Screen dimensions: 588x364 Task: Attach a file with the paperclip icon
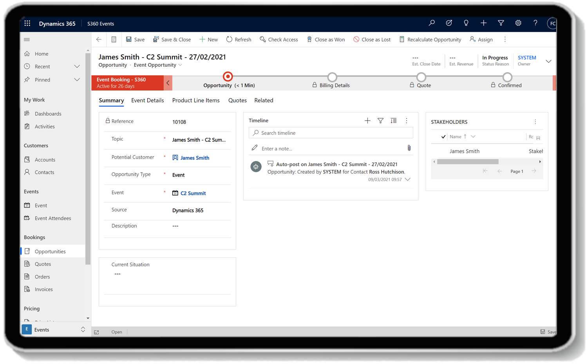click(409, 148)
